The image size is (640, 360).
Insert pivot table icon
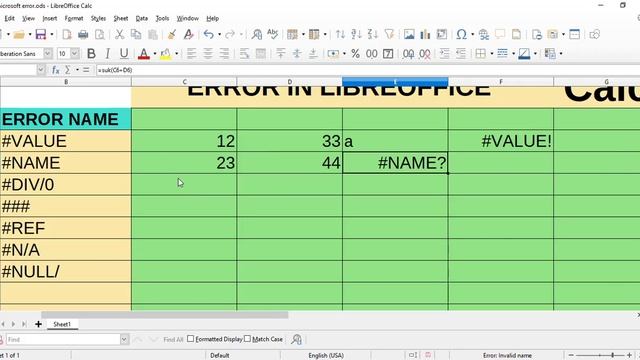[442, 34]
